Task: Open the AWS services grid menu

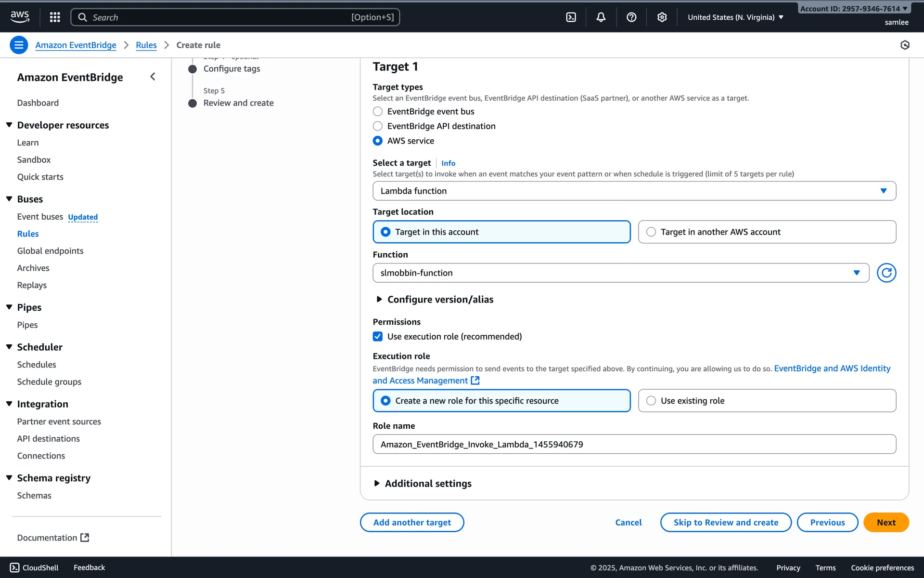Action: click(x=55, y=17)
